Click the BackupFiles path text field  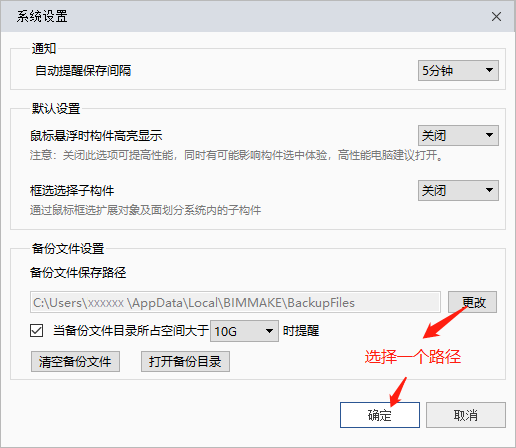click(235, 302)
